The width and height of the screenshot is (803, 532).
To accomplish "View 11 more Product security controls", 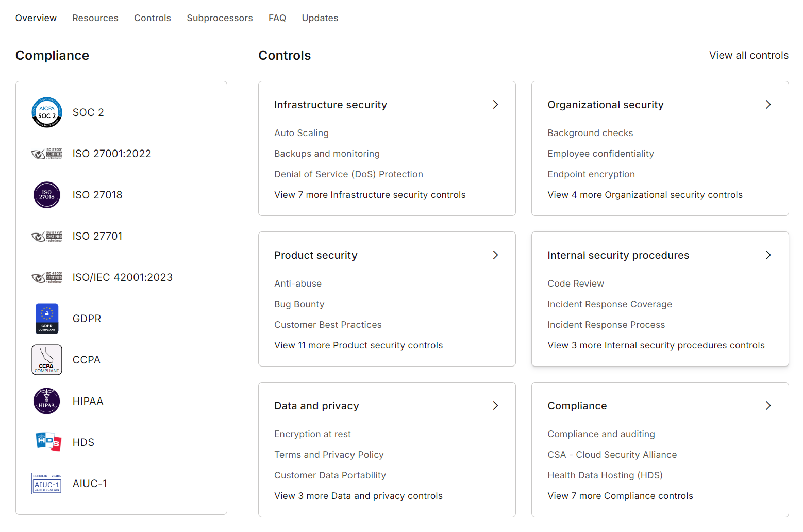I will point(358,345).
